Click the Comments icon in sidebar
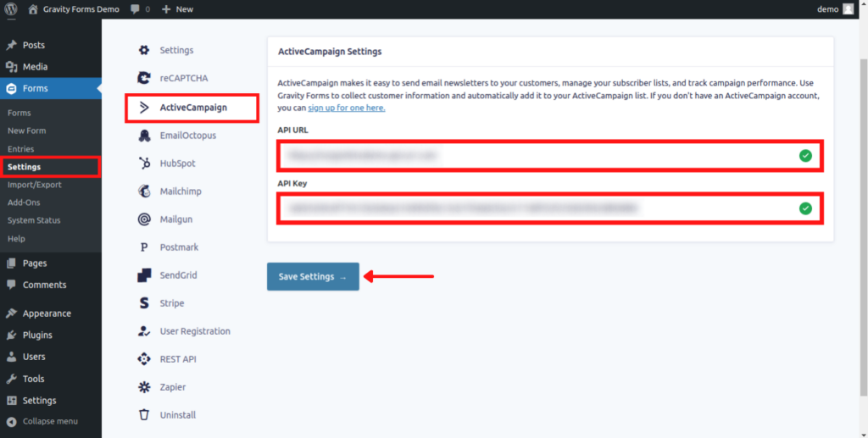Viewport: 868px width, 438px height. (11, 285)
